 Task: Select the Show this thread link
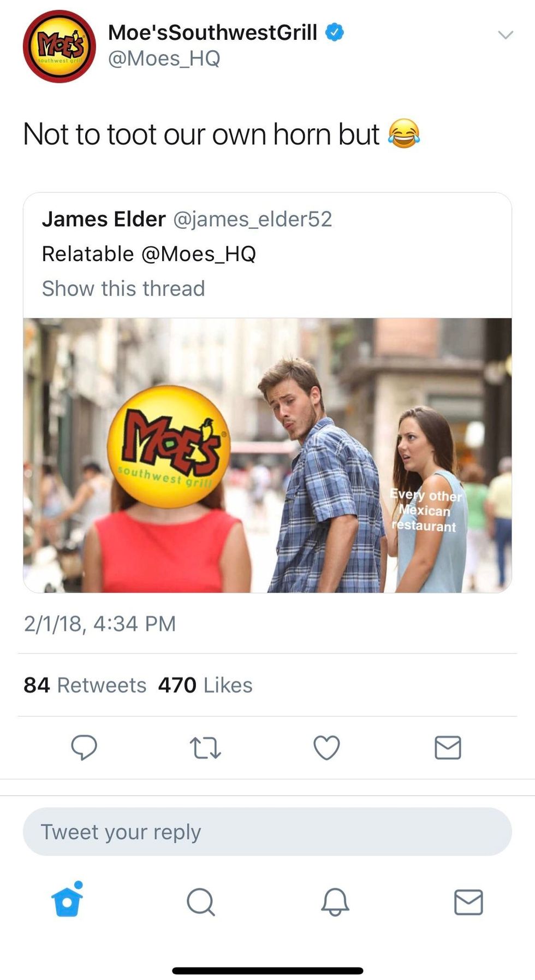pyautogui.click(x=123, y=288)
